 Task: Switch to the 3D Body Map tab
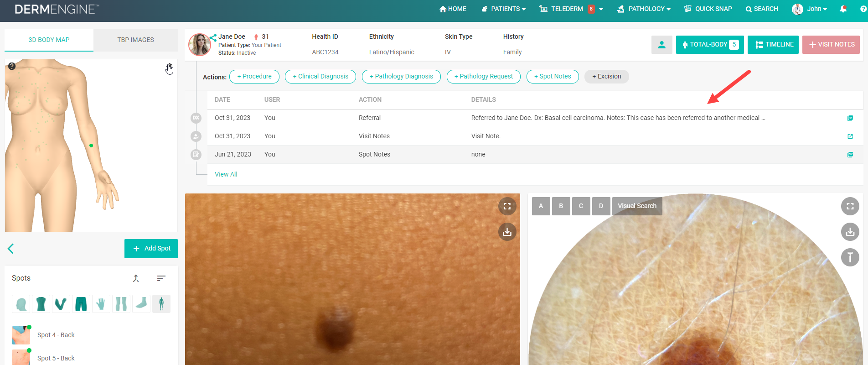click(49, 40)
